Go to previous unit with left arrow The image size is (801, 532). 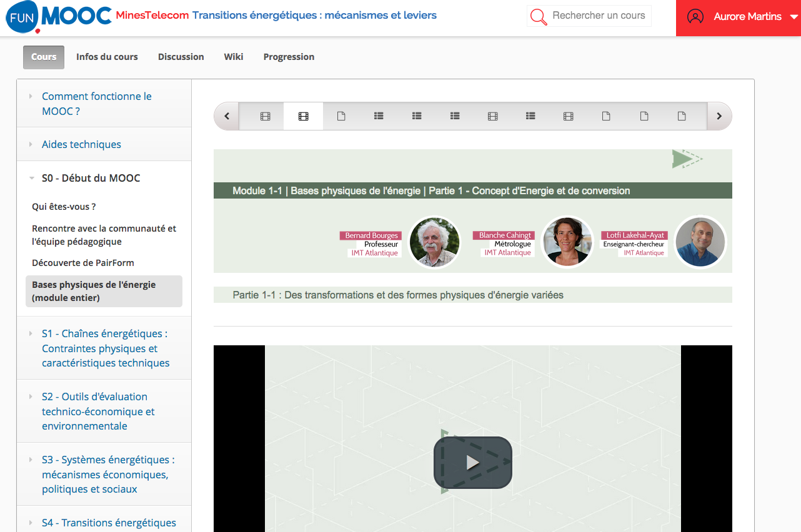[227, 116]
